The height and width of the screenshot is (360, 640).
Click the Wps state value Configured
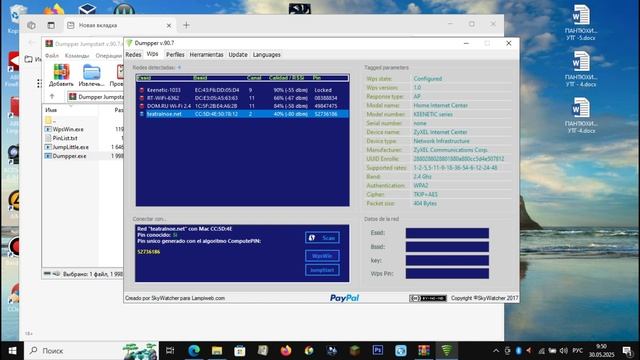pyautogui.click(x=427, y=79)
